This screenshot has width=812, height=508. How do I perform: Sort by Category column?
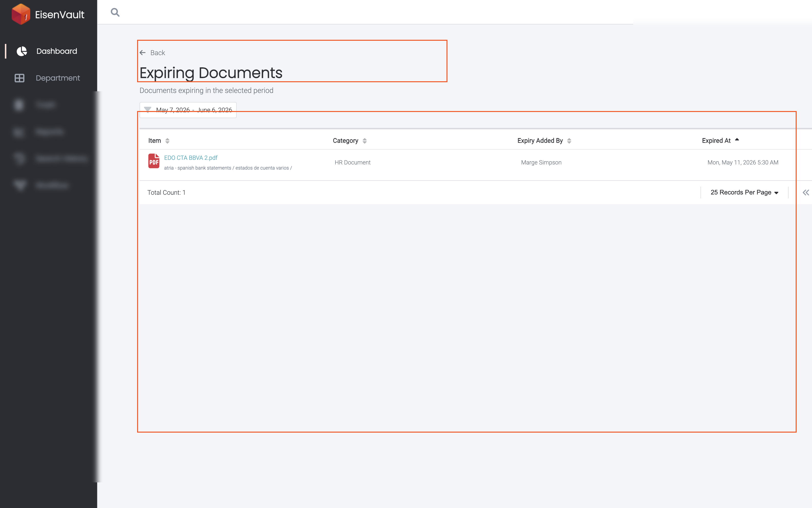(365, 141)
